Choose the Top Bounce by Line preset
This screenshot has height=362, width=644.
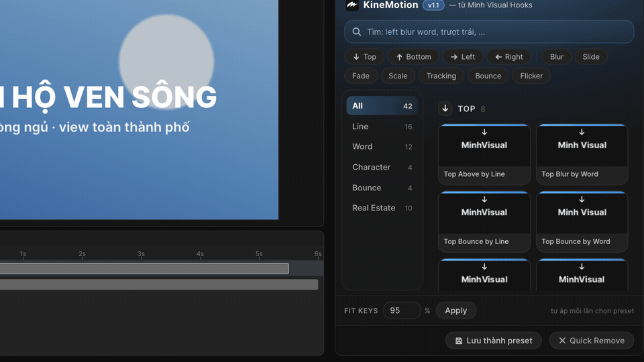484,222
